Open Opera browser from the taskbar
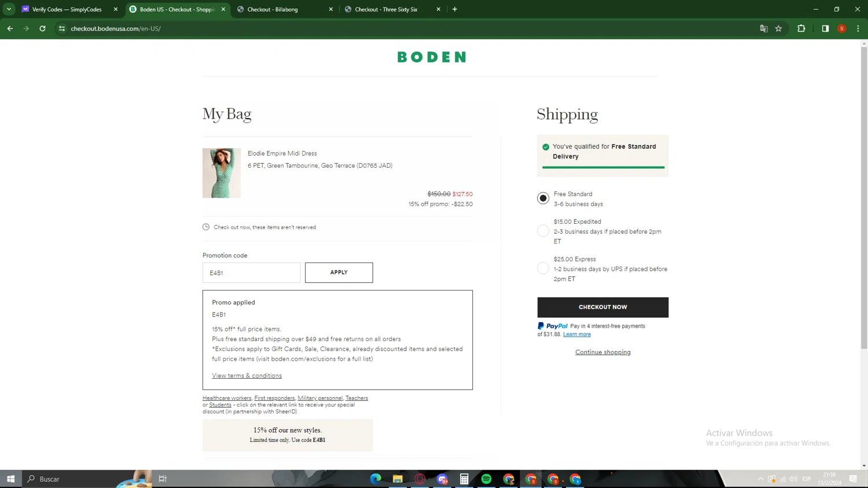The height and width of the screenshot is (488, 868). [x=420, y=479]
